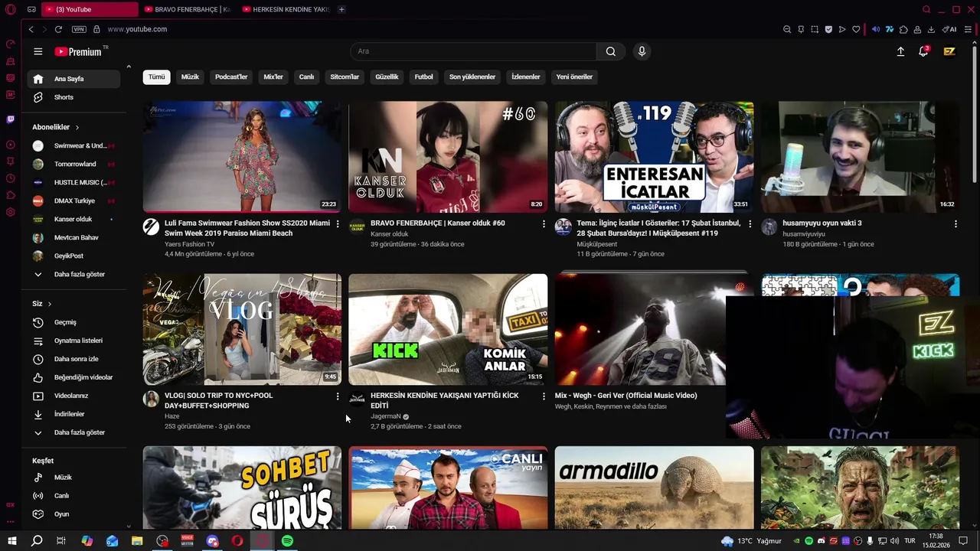
Task: Click the Ara search input field
Action: (x=473, y=51)
